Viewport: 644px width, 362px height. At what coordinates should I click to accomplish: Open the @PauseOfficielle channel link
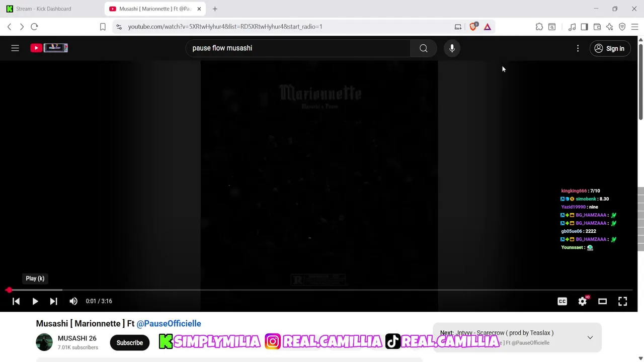coord(169,323)
